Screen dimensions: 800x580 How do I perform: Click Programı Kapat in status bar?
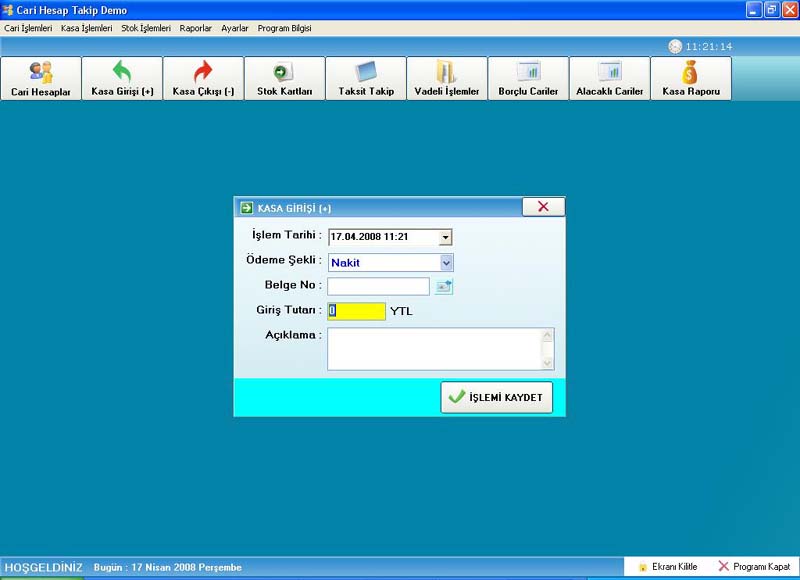pos(753,567)
